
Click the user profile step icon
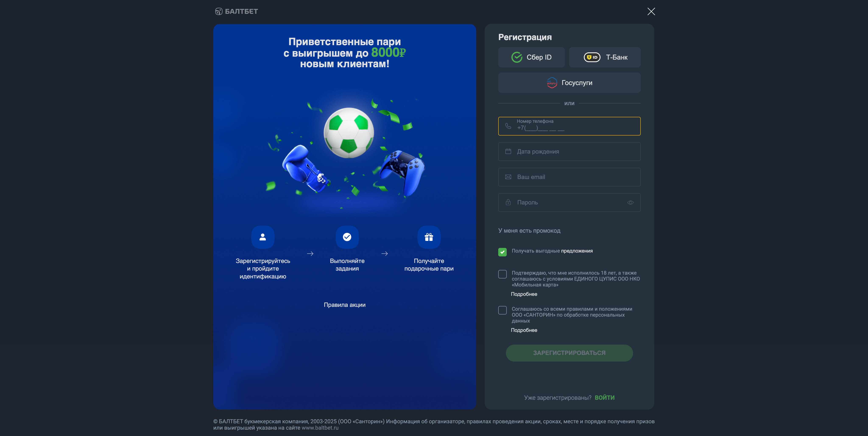pyautogui.click(x=263, y=237)
